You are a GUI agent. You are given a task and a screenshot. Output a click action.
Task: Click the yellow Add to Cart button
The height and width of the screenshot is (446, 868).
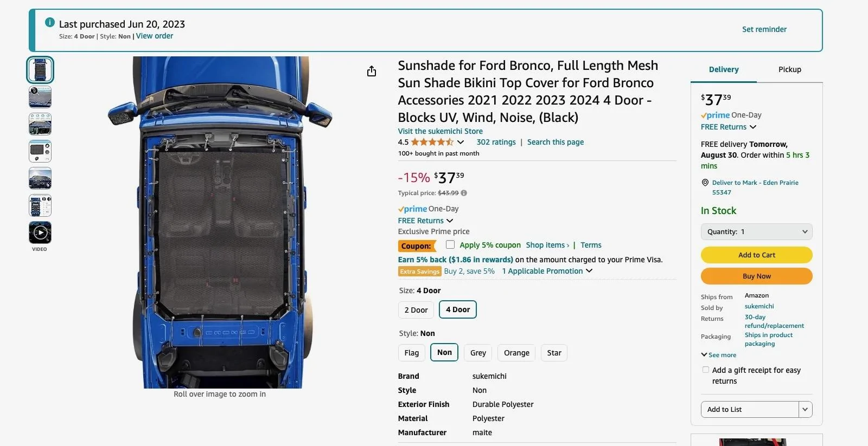click(757, 255)
